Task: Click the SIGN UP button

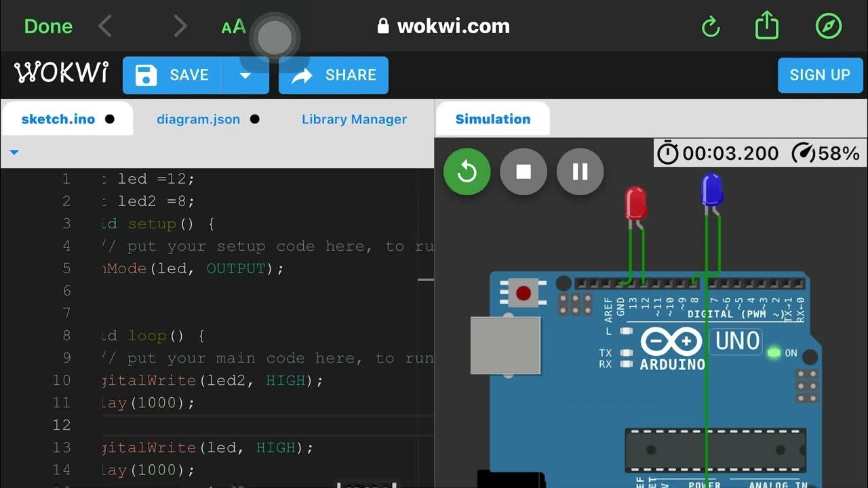Action: point(819,75)
